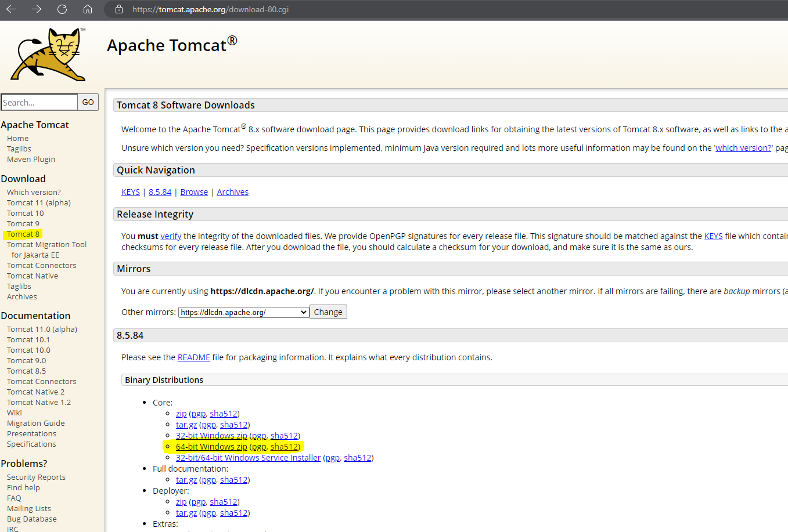
Task: Select Tomcat 10 download link
Action: click(26, 213)
